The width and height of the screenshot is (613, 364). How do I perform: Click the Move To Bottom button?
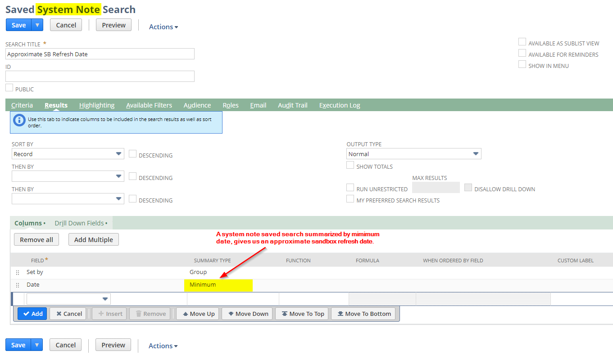pos(363,314)
